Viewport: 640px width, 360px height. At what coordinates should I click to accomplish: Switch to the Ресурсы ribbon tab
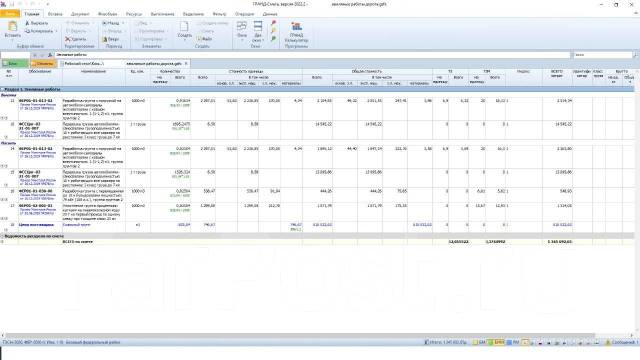134,14
